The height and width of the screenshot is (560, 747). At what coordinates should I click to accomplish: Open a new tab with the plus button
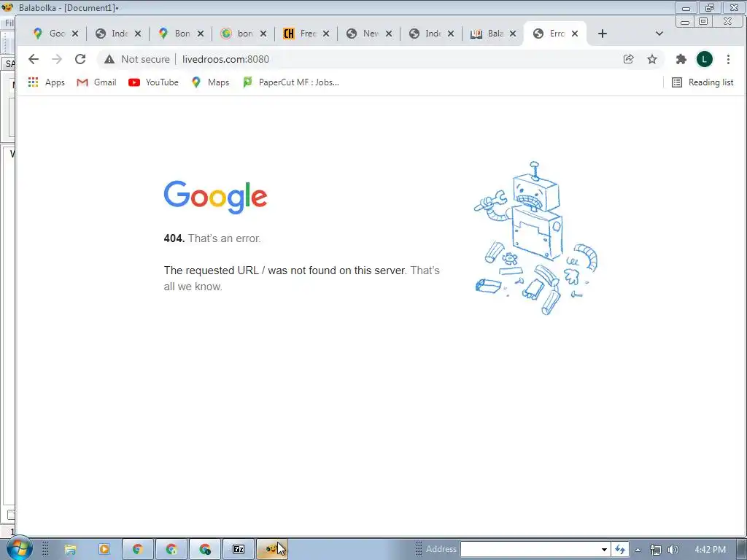(602, 34)
